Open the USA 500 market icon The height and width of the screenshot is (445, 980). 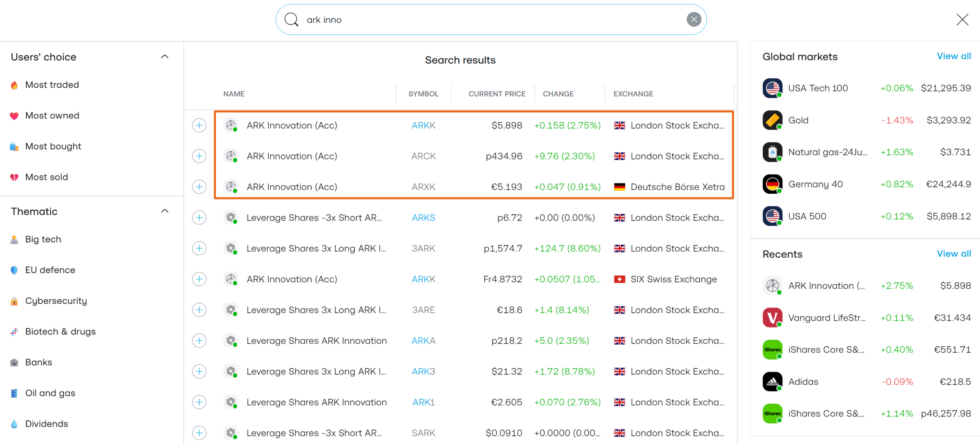[x=773, y=216]
